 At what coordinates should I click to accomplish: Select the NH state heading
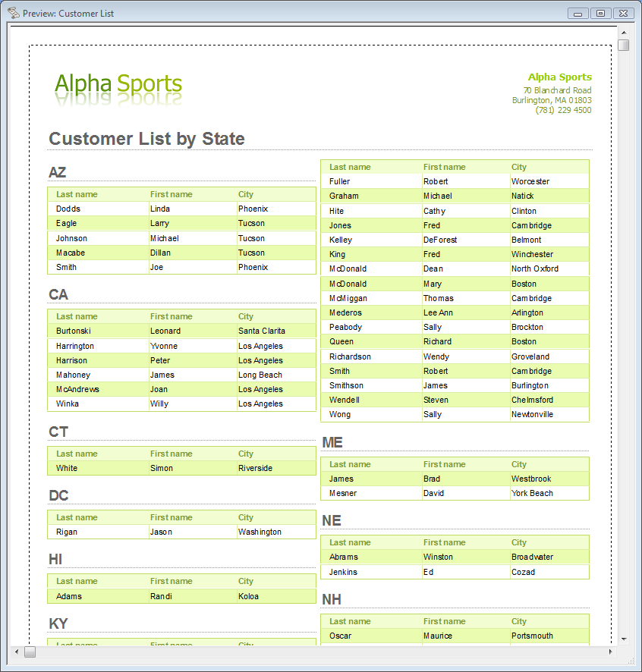pos(332,599)
